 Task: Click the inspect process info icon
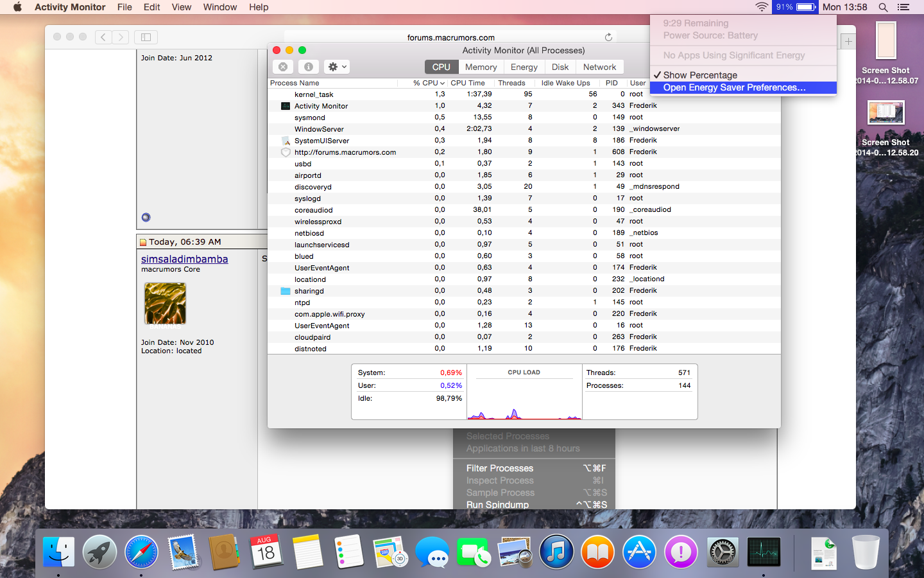coord(309,67)
